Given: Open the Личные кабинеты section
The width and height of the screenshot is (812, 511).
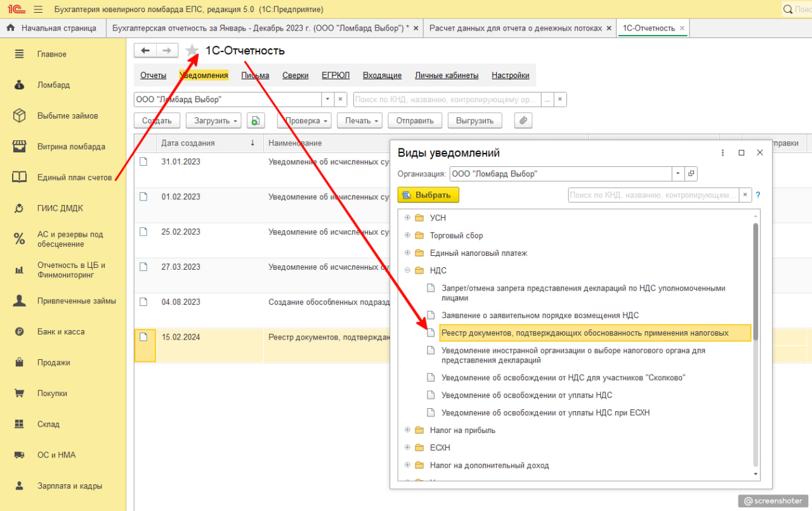Looking at the screenshot, I should 447,75.
